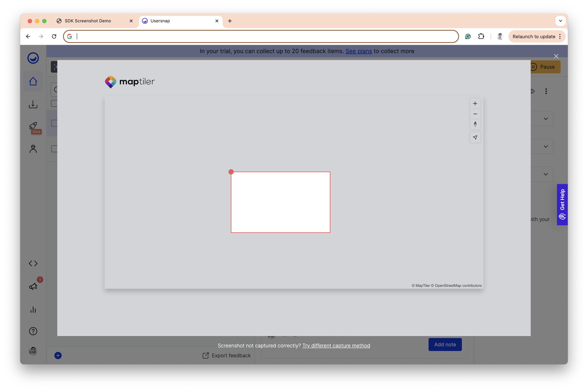Open the bar chart statistics icon
Image resolution: width=588 pixels, height=391 pixels.
[33, 309]
